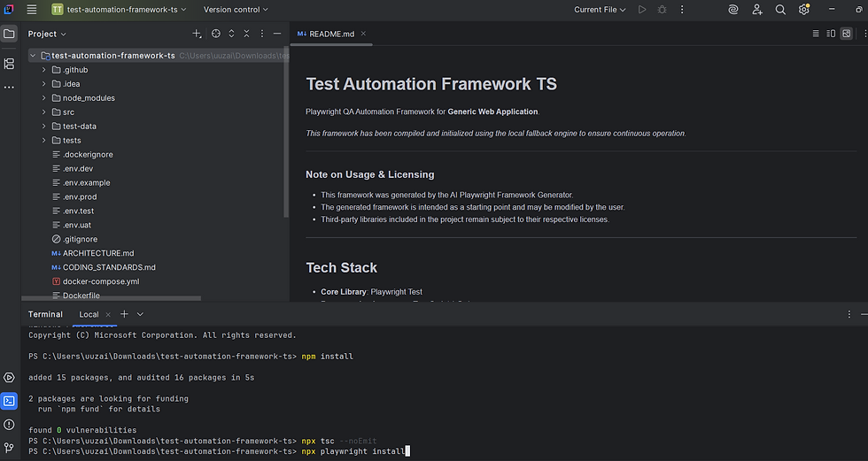
Task: Click 'Note on Usage & Licensing' heading
Action: [x=370, y=174]
